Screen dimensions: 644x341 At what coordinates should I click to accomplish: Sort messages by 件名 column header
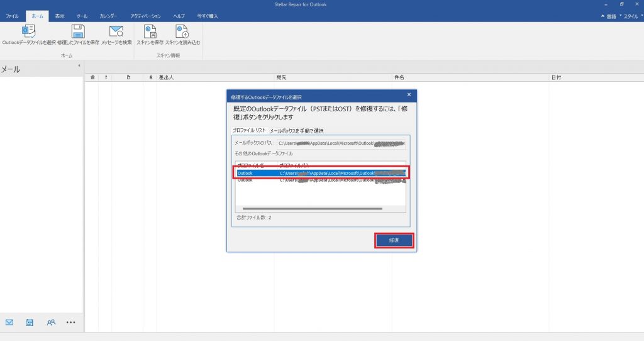coord(399,77)
